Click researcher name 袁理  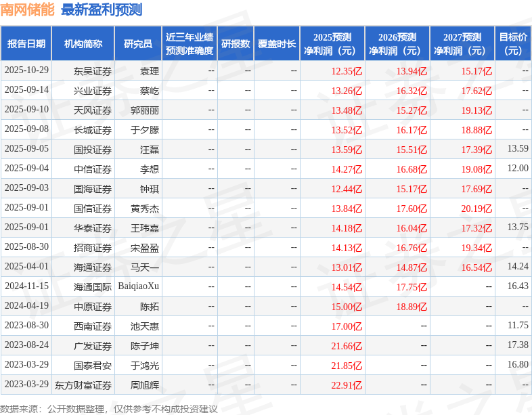pyautogui.click(x=150, y=71)
